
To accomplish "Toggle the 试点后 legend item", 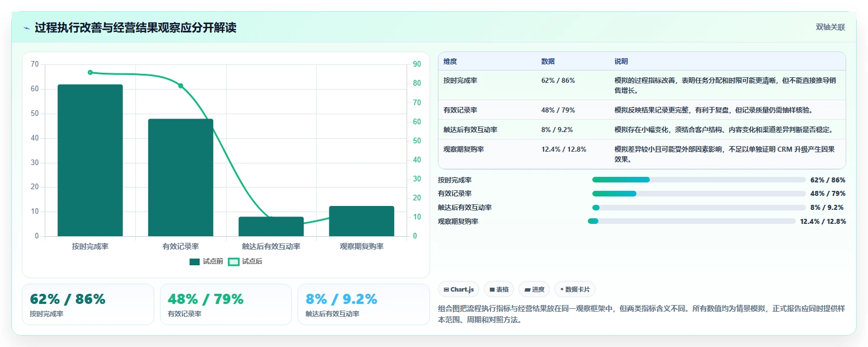I will 246,261.
